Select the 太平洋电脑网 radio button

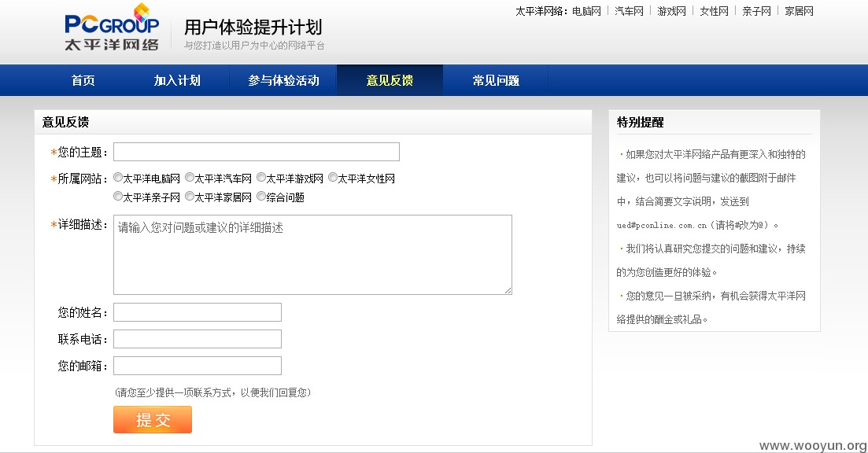[118, 177]
